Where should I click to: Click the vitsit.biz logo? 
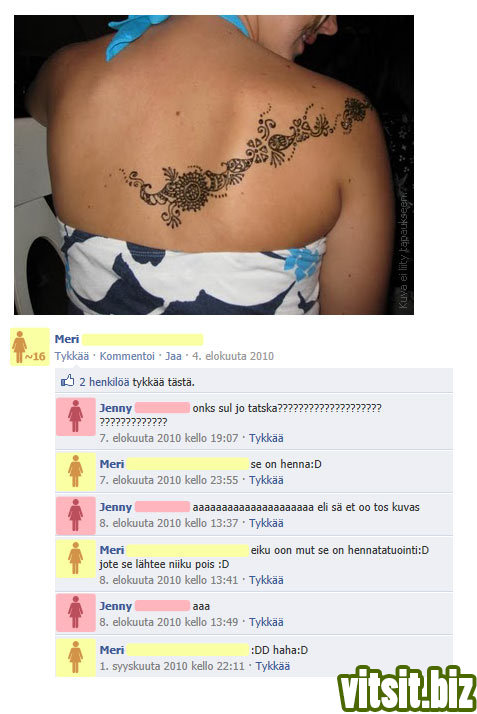coord(406,688)
